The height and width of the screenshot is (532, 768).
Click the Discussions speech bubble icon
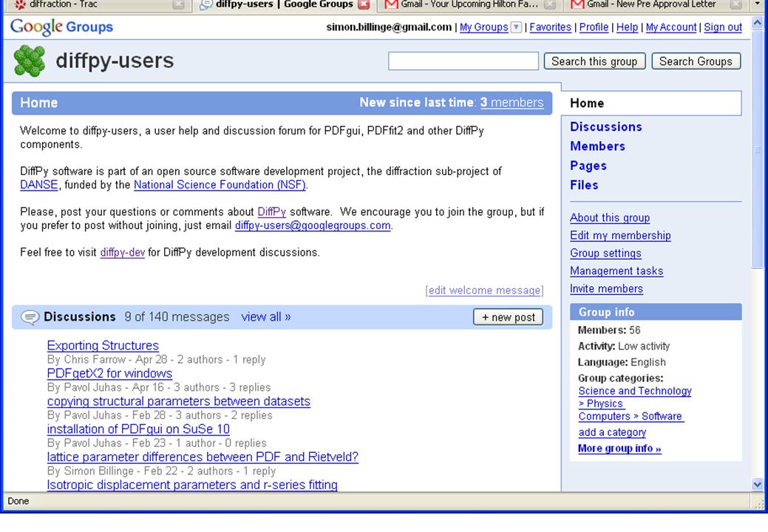[x=30, y=317]
